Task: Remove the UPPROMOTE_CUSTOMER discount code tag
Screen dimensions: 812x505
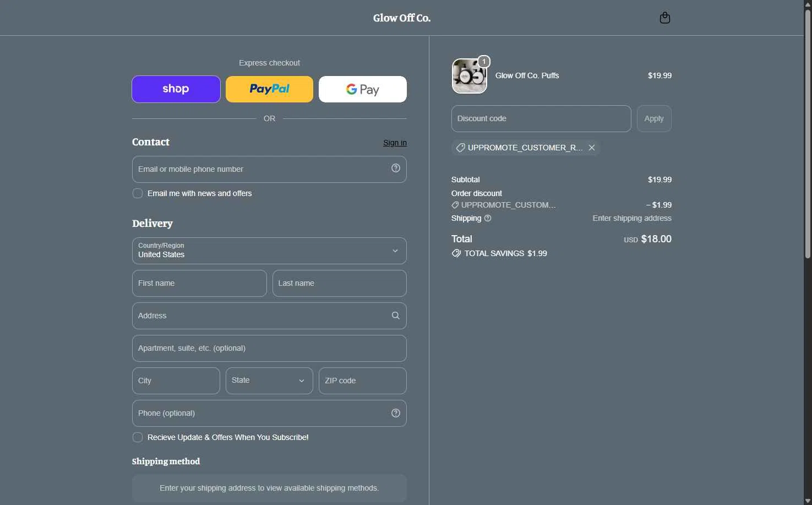Action: [x=592, y=148]
